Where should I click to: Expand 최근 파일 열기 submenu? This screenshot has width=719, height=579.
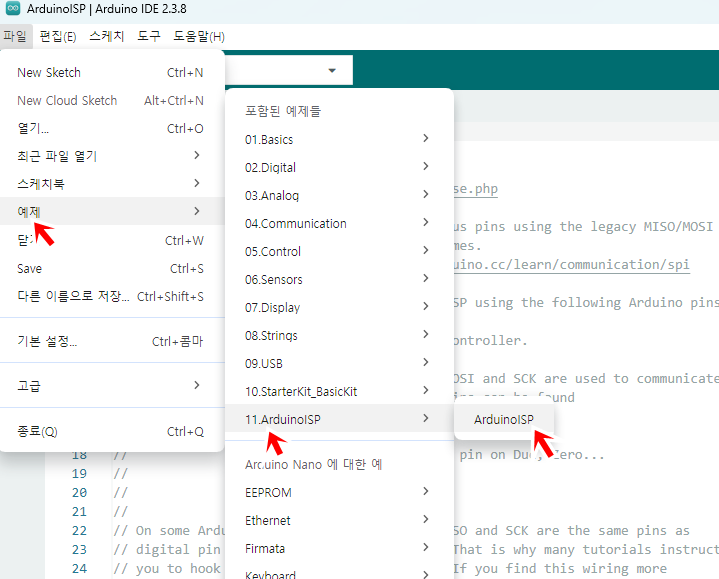[112, 156]
